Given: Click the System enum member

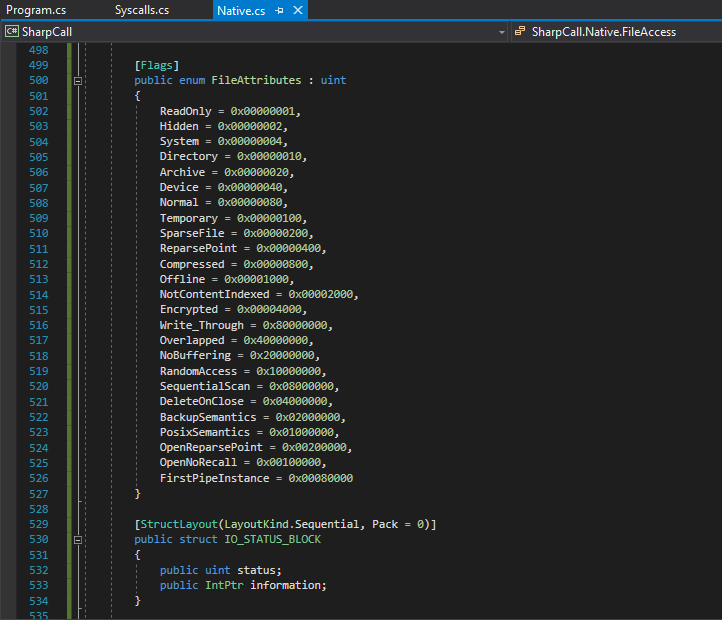Looking at the screenshot, I should (x=179, y=141).
